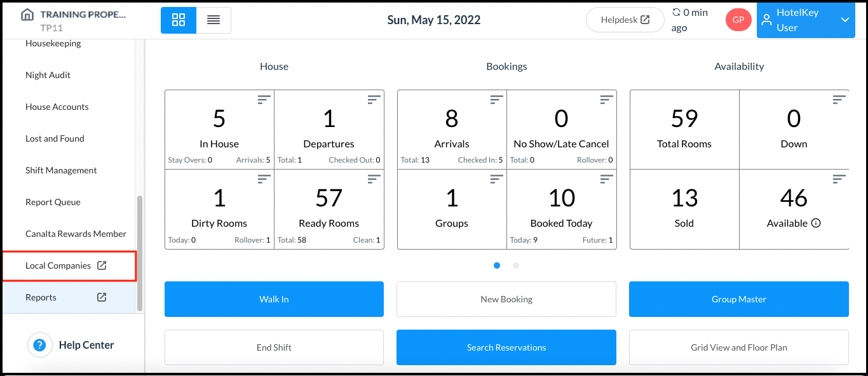Click the external link icon next to Reports
Image resolution: width=868 pixels, height=376 pixels.
tap(102, 297)
